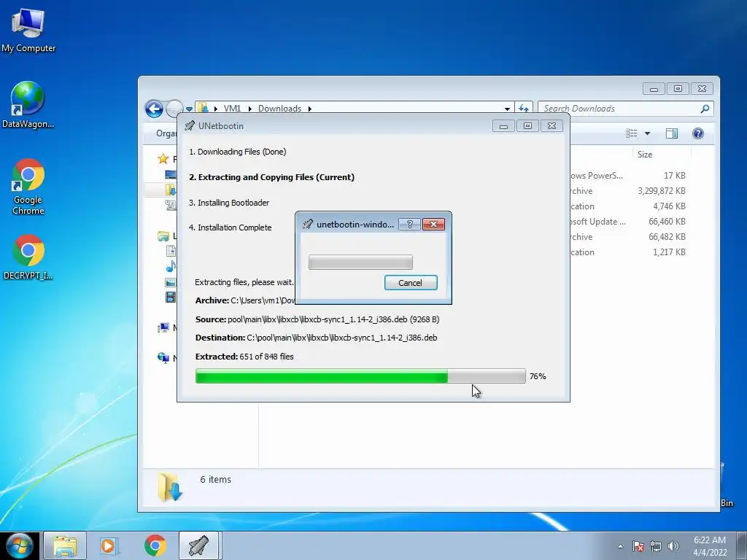Minimize the UNetbootin window

[503, 125]
